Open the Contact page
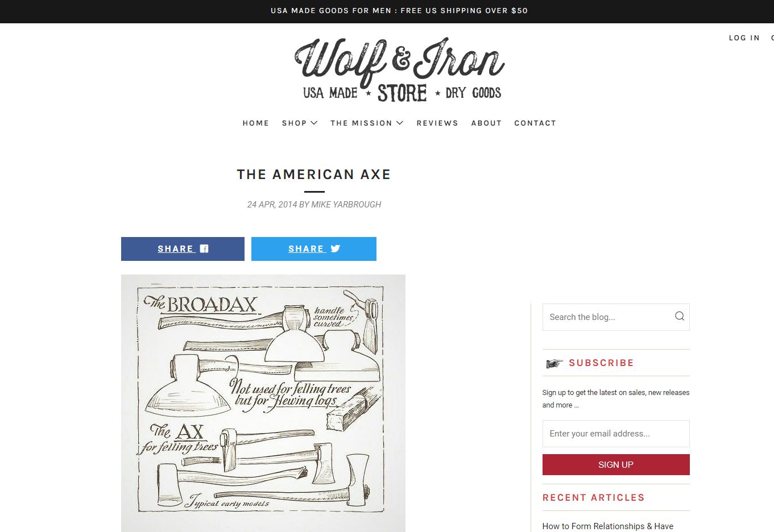The width and height of the screenshot is (774, 532). pos(535,123)
